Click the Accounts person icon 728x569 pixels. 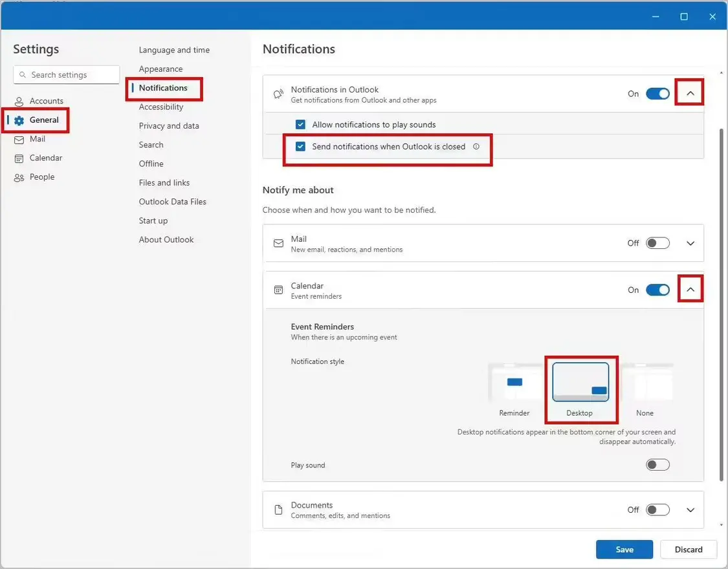pyautogui.click(x=19, y=101)
